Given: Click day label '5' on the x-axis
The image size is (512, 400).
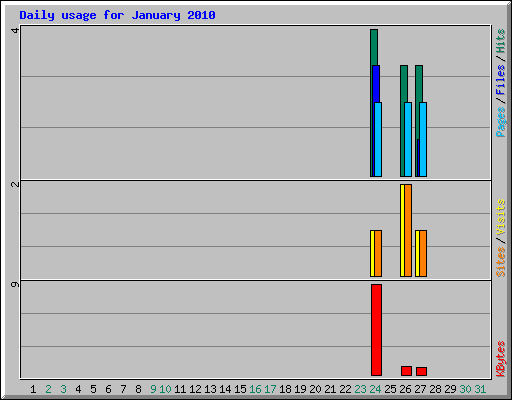Looking at the screenshot, I should (93, 389).
